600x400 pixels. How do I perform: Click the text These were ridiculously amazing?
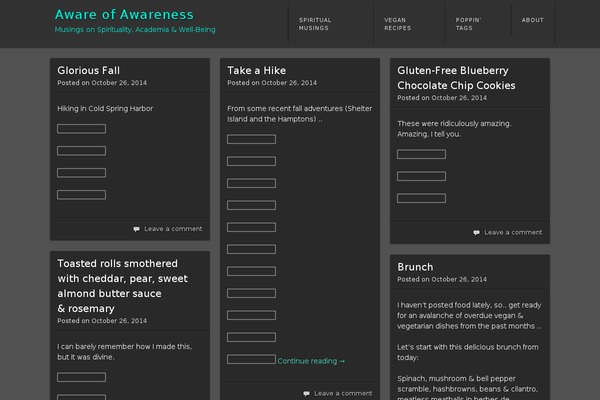[454, 124]
